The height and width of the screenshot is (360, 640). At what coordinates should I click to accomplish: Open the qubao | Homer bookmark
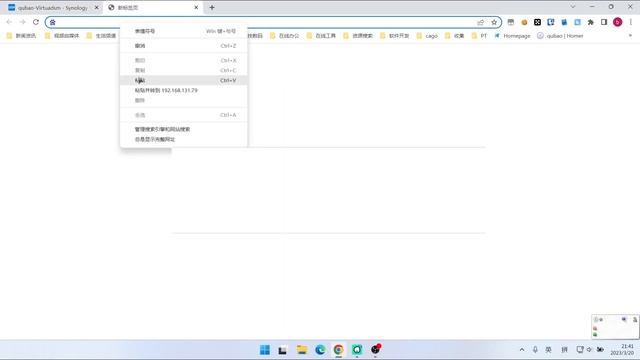[560, 36]
